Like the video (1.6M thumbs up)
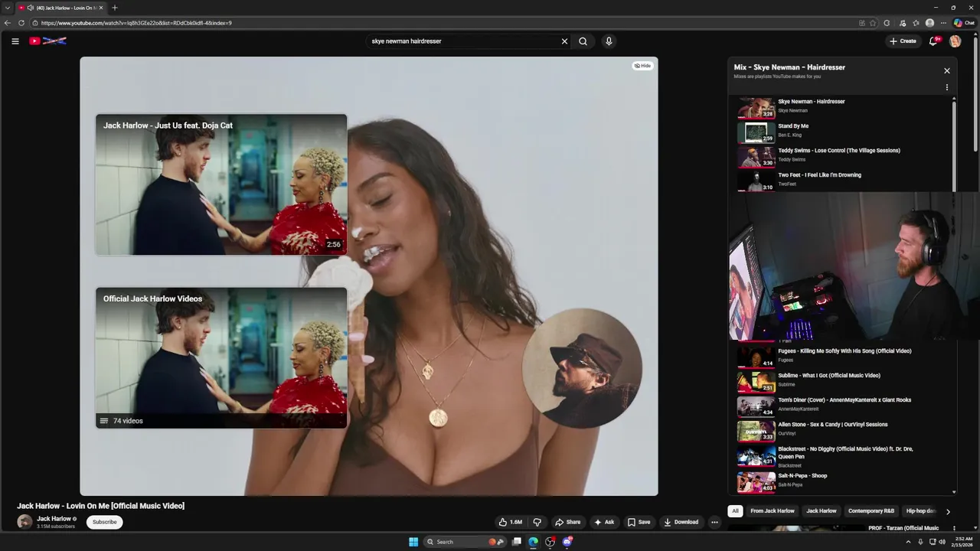The height and width of the screenshot is (551, 980). tap(510, 522)
